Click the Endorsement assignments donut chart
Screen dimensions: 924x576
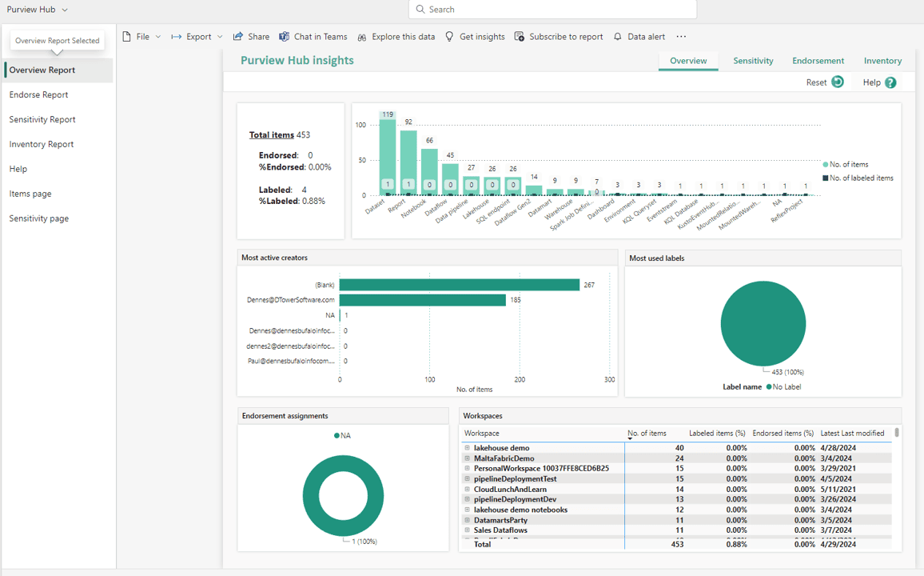pyautogui.click(x=343, y=496)
